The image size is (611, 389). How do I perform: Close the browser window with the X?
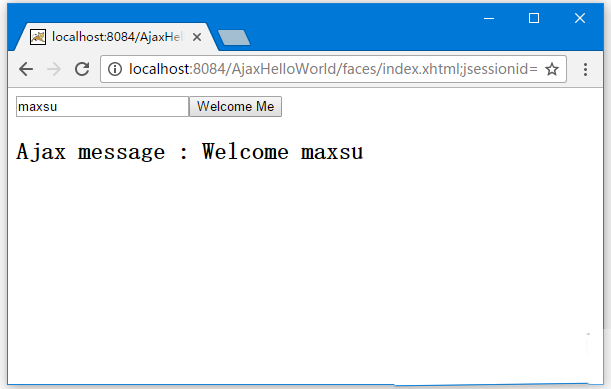[580, 18]
